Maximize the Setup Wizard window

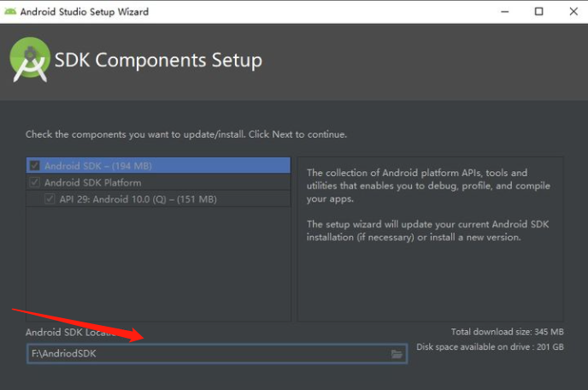pos(538,12)
